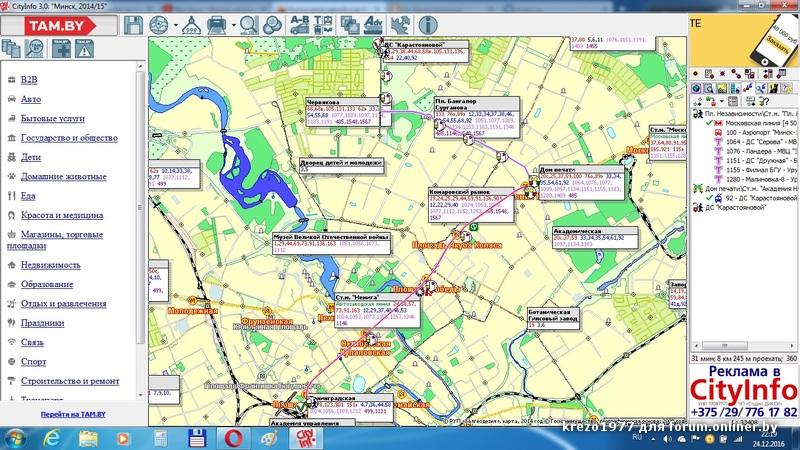Open the Образование category link
Screen dimensions: 800x450
47,285
